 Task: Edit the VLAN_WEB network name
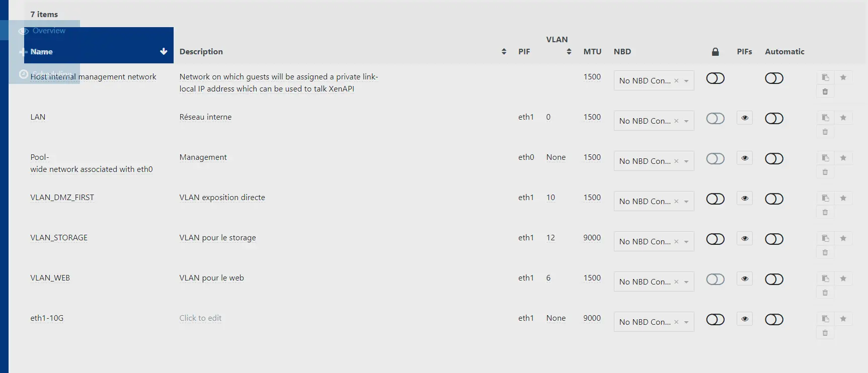coord(50,278)
